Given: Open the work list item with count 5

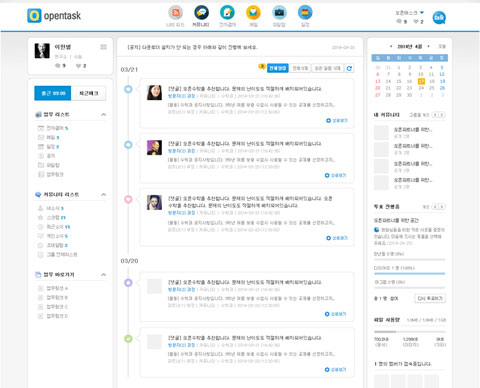Looking at the screenshot, I should [x=53, y=128].
